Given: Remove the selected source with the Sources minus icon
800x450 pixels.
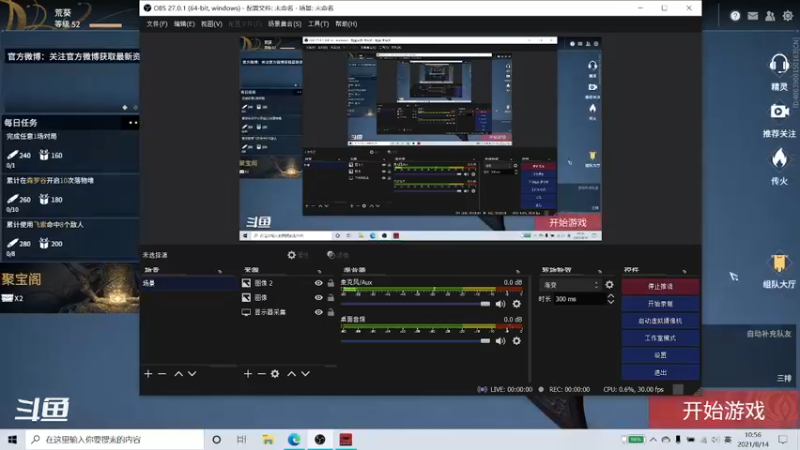Looking at the screenshot, I should 261,374.
